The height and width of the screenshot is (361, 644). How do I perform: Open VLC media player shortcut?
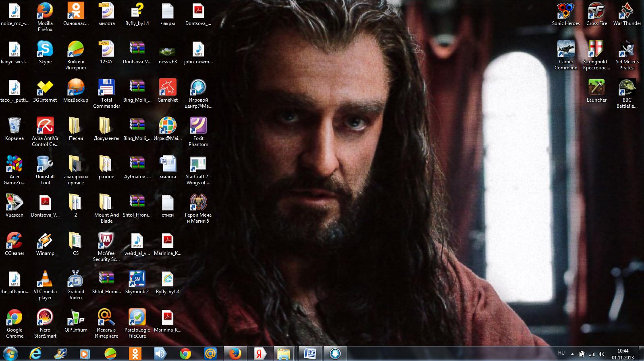click(45, 285)
